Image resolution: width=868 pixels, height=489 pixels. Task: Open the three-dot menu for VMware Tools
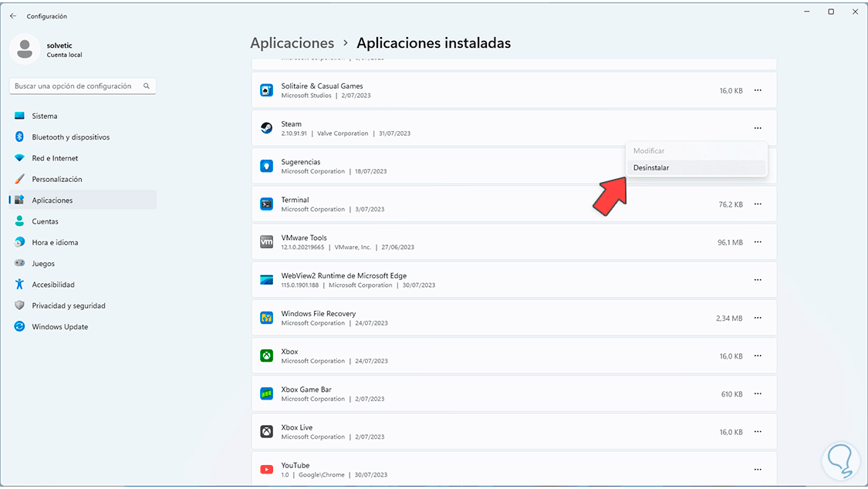[x=758, y=241]
